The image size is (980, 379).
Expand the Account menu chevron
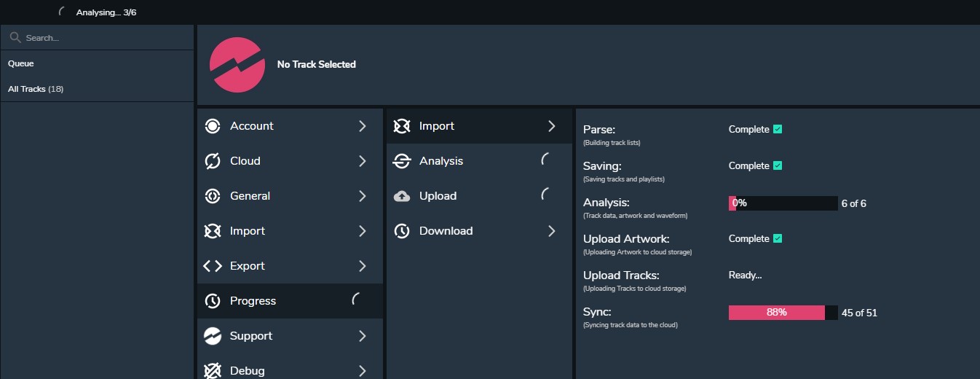pyautogui.click(x=362, y=126)
